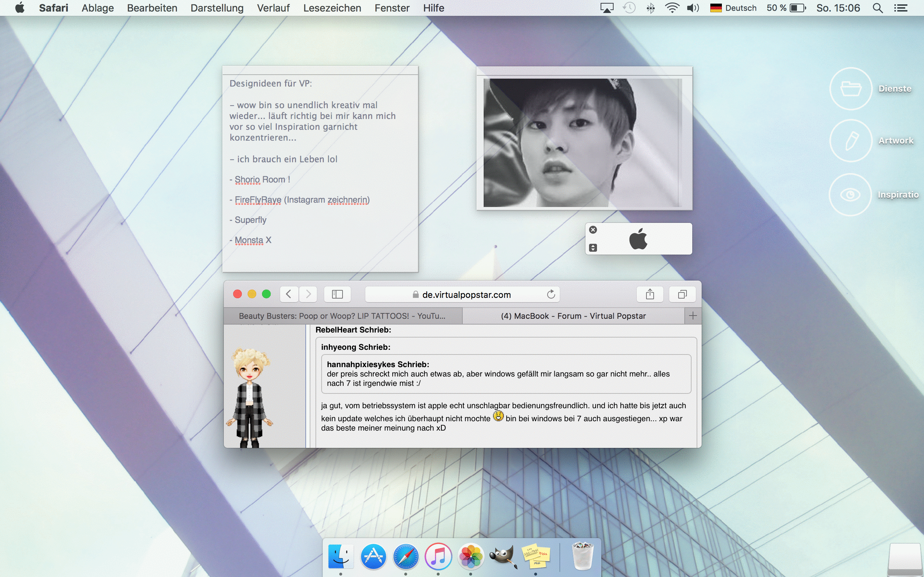
Task: Open the Lesezeichen menu
Action: 332,8
